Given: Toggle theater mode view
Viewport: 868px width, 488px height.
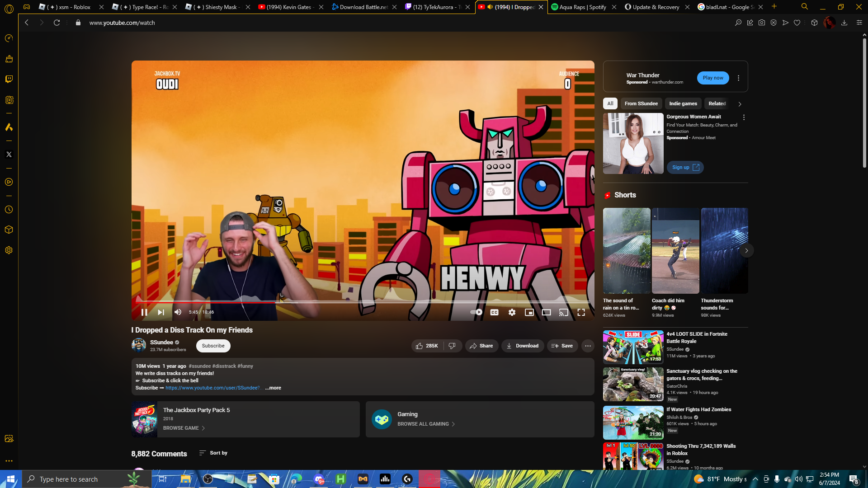Looking at the screenshot, I should pyautogui.click(x=546, y=312).
